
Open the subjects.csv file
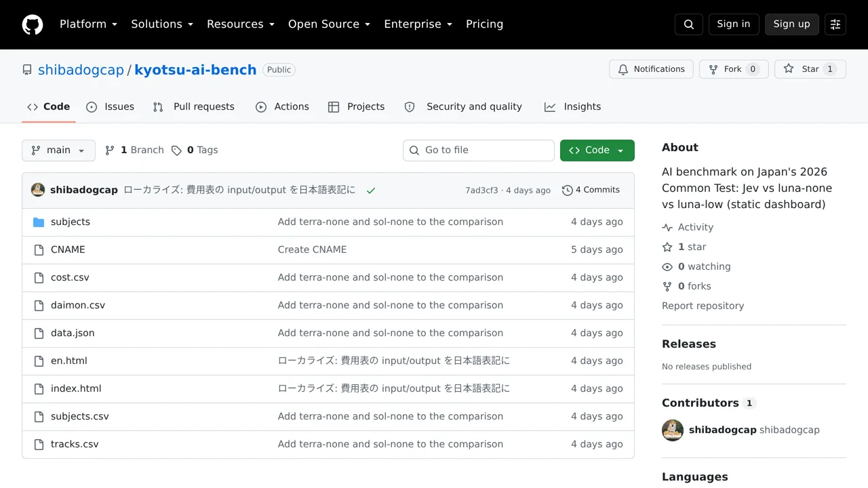click(80, 416)
